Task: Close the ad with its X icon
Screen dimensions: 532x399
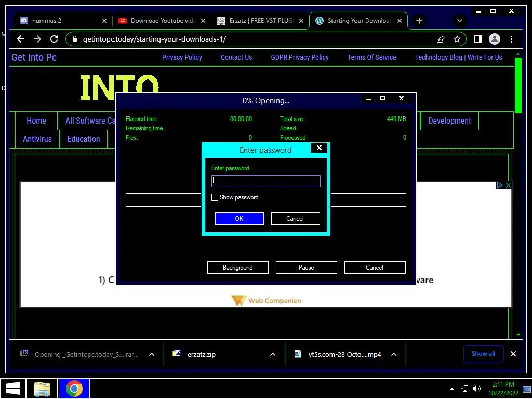Action: (508, 185)
